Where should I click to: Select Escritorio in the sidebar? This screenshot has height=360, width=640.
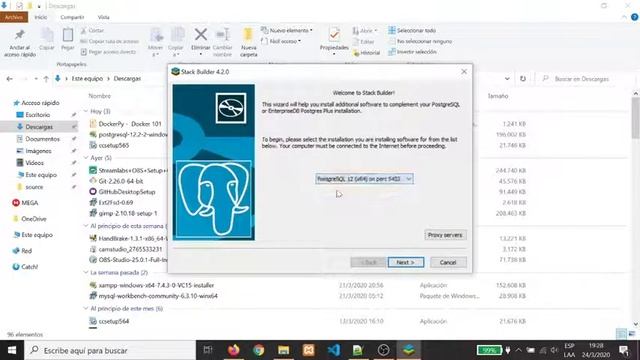33,115
